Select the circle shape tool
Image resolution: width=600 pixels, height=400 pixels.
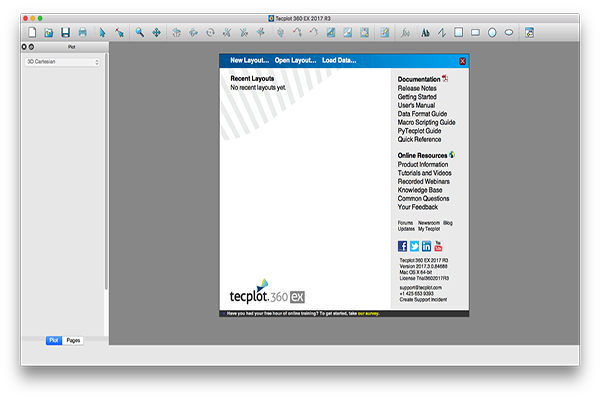492,33
